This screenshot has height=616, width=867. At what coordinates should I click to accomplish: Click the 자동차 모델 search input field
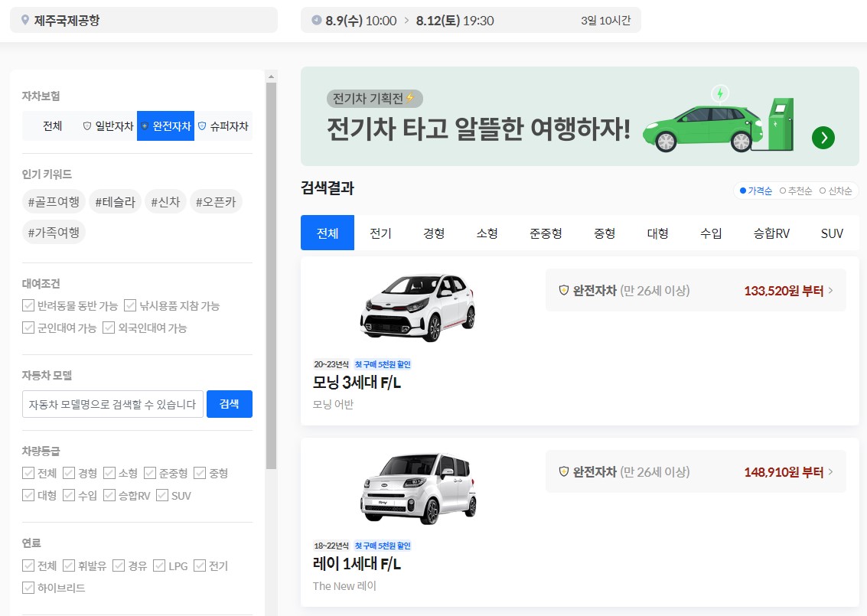point(112,404)
